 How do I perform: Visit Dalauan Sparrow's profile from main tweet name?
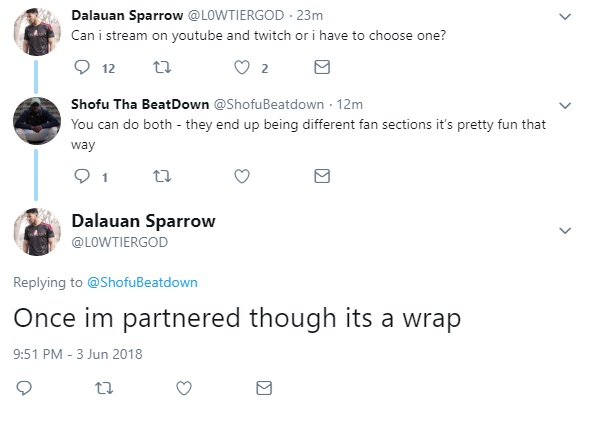point(143,221)
